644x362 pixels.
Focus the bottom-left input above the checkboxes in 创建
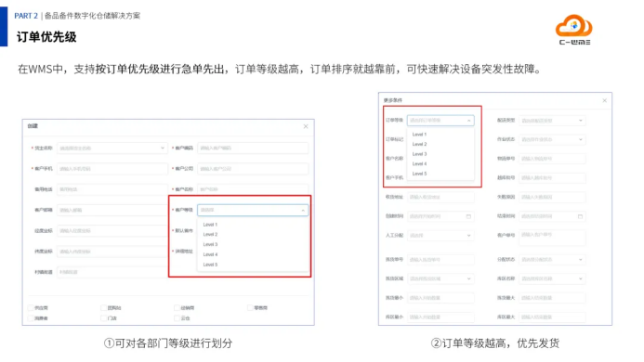coord(112,272)
